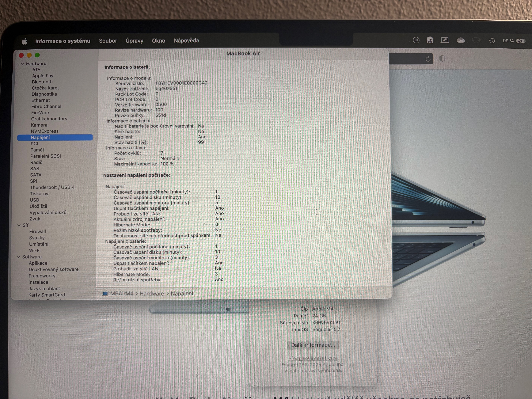Select Bluetooth in the Hardware list

tap(42, 82)
